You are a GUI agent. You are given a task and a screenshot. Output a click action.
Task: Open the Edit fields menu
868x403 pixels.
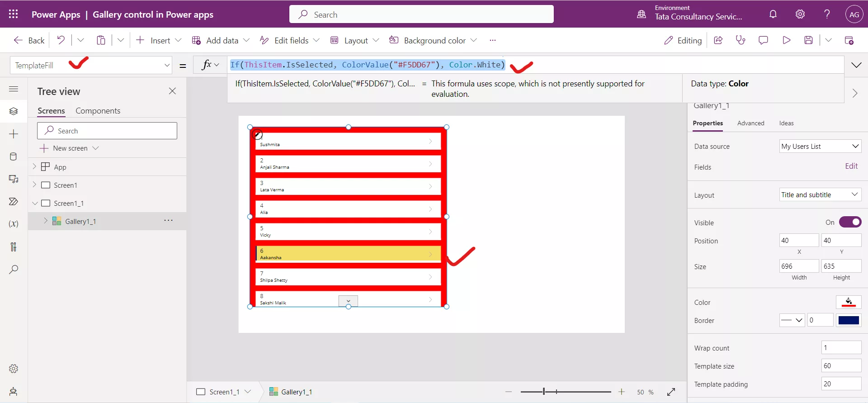tap(290, 40)
